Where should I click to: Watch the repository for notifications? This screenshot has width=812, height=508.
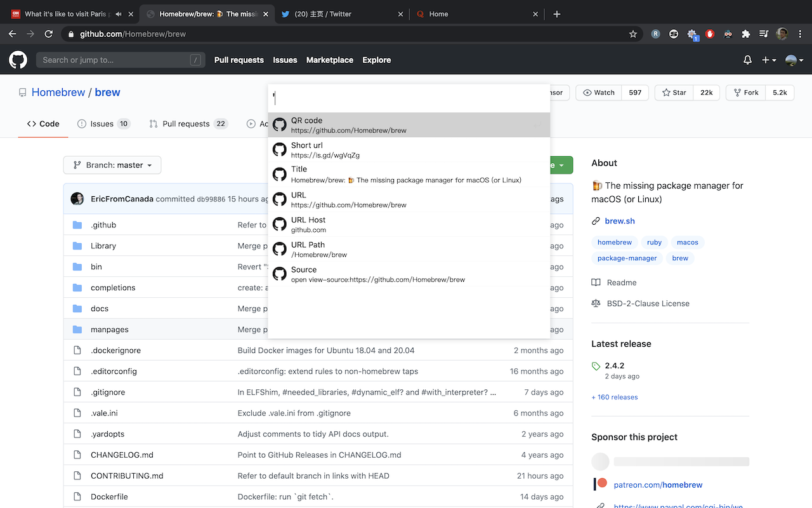point(598,93)
